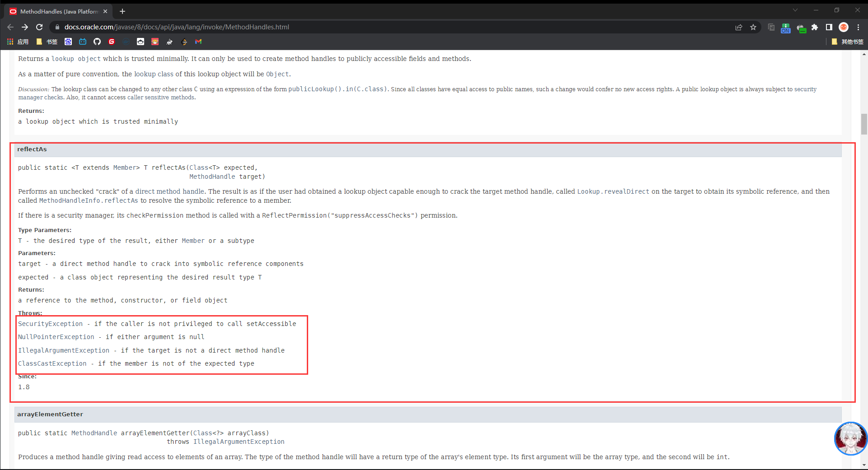Open the tab search dropdown chevron
The width and height of the screenshot is (868, 470).
(795, 10)
